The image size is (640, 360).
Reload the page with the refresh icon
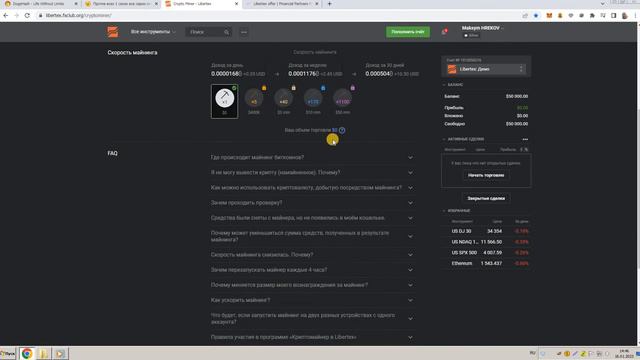click(x=27, y=16)
